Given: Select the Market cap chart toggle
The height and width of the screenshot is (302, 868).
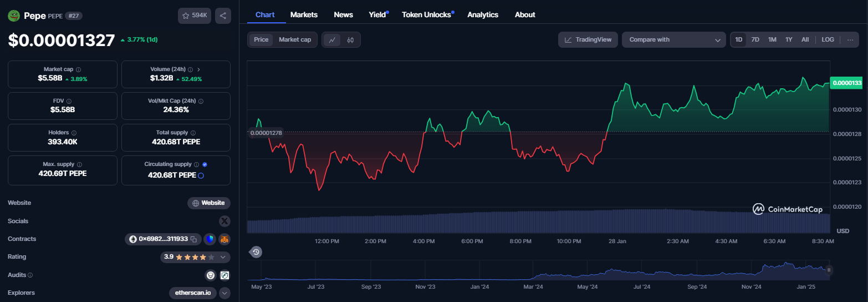Looking at the screenshot, I should [x=295, y=39].
